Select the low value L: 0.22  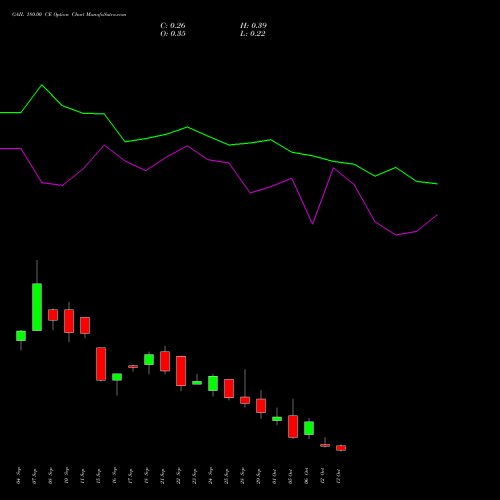click(253, 34)
